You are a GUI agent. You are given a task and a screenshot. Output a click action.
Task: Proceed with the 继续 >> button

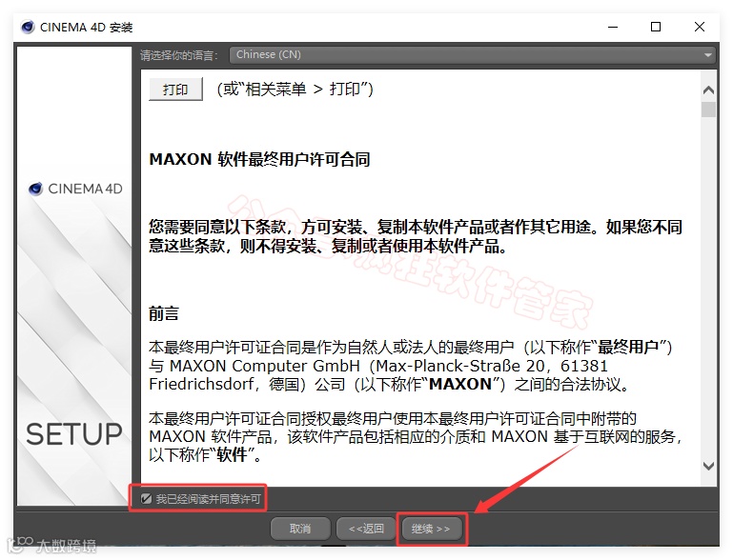click(x=432, y=529)
